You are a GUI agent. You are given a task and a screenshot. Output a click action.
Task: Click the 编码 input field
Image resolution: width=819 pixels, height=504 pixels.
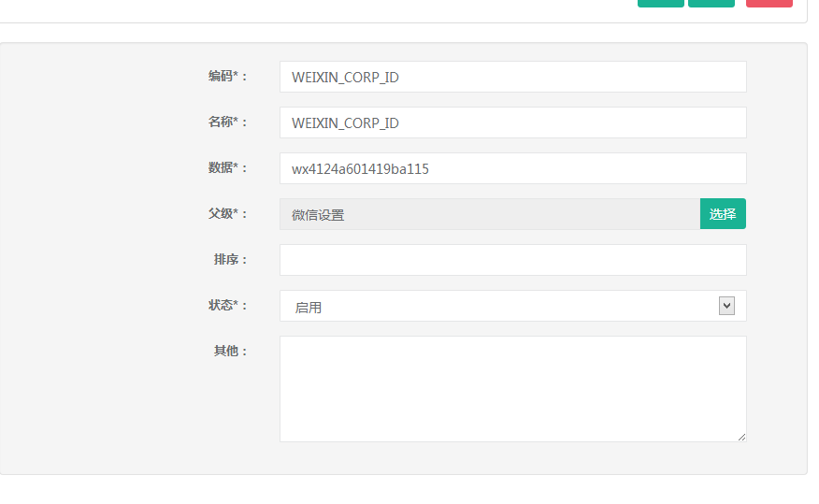point(512,77)
